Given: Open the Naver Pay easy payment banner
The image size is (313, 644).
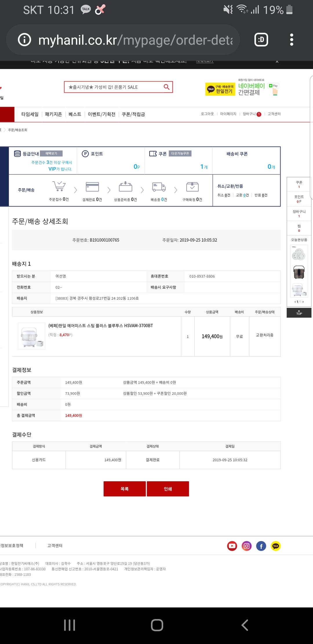Looking at the screenshot, I should coord(258,88).
